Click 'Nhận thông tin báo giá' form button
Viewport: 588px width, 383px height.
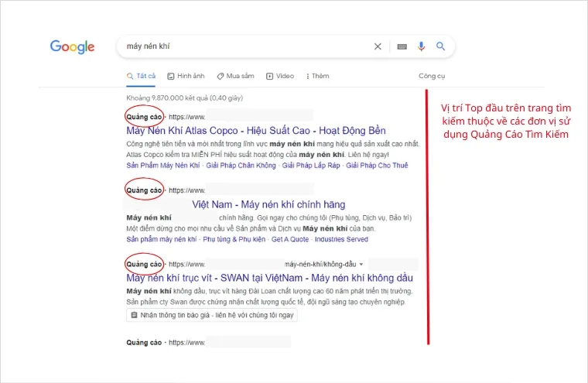click(x=212, y=315)
